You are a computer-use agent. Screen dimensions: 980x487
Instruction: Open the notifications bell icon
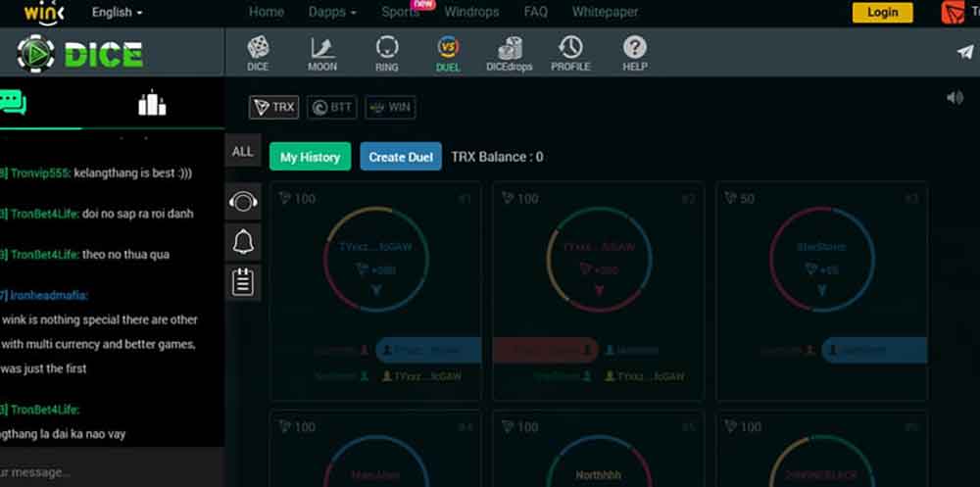tap(243, 242)
